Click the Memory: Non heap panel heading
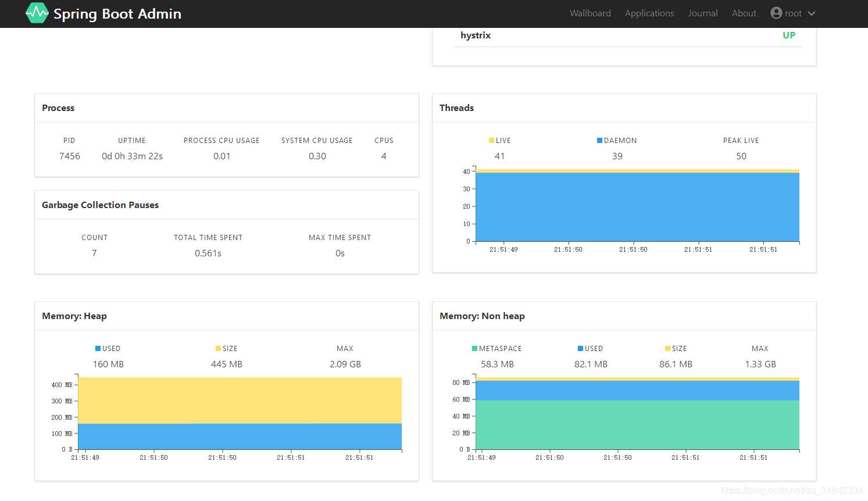Screen dimensions: 868x501 pos(482,316)
